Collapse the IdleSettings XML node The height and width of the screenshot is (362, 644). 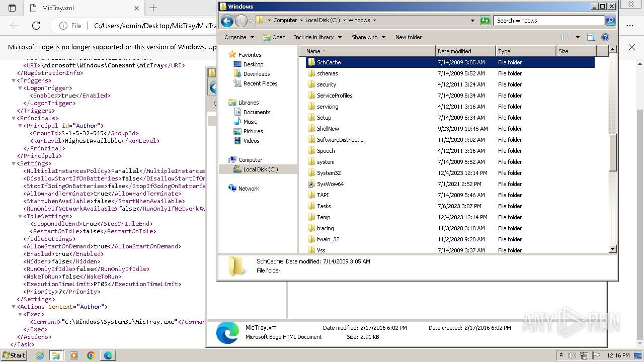tap(20, 216)
